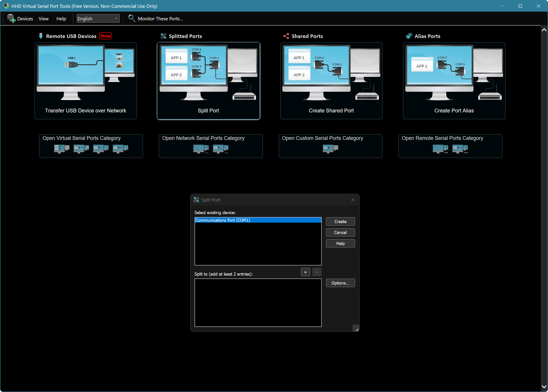Click the Alias Ports header icon
This screenshot has width=548, height=392.
point(409,36)
